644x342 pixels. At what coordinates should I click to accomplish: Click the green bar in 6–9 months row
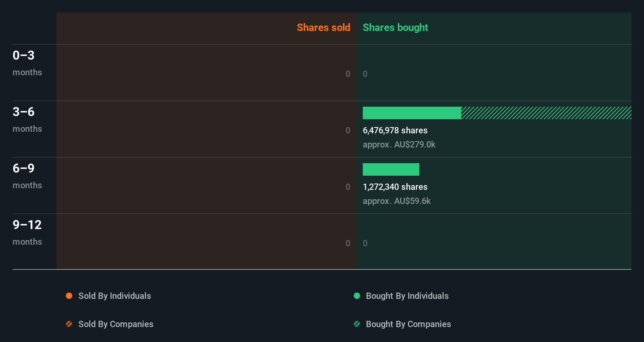[x=391, y=169]
